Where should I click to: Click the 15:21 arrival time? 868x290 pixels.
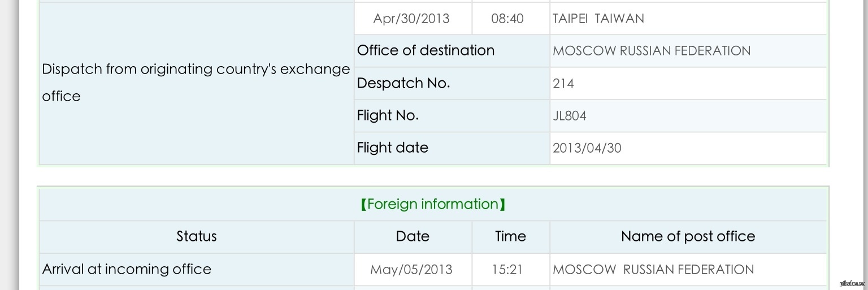pos(507,269)
